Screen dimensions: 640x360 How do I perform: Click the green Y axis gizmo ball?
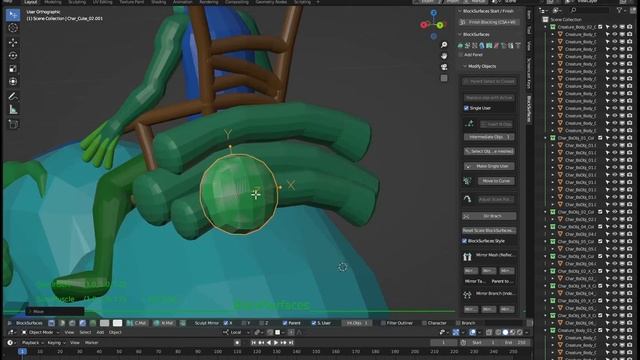(440, 25)
